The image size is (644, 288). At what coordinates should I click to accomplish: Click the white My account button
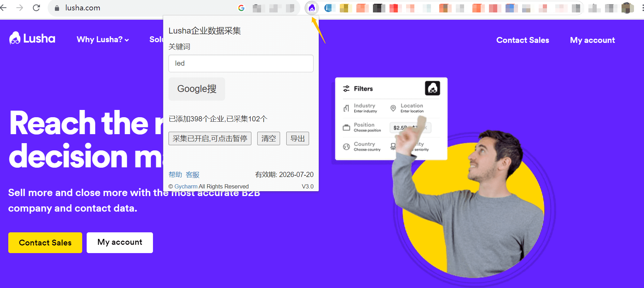click(120, 242)
